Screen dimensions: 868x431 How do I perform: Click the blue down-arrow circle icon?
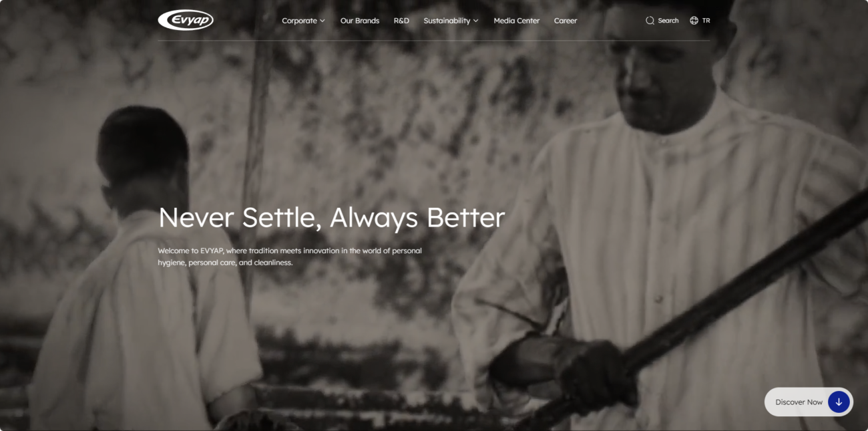(x=839, y=402)
